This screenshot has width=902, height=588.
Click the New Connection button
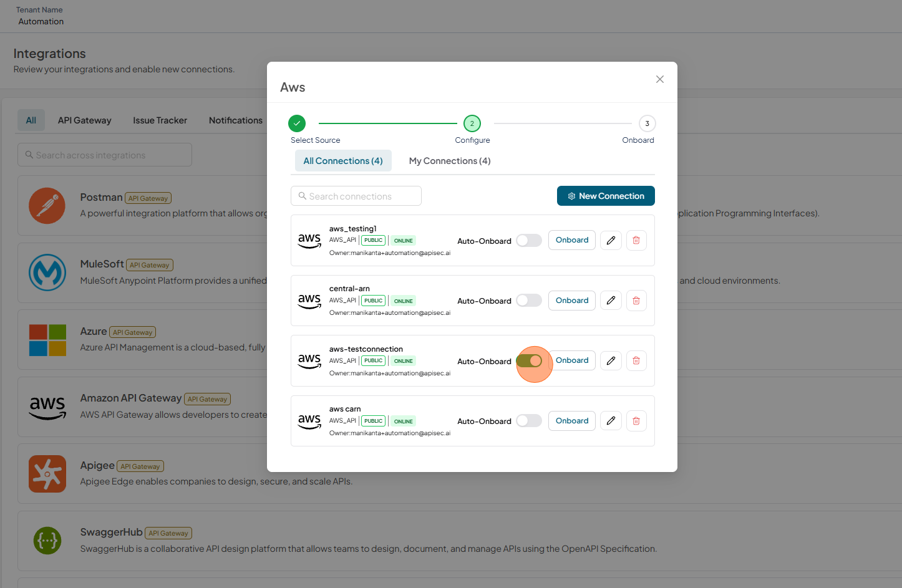click(606, 196)
